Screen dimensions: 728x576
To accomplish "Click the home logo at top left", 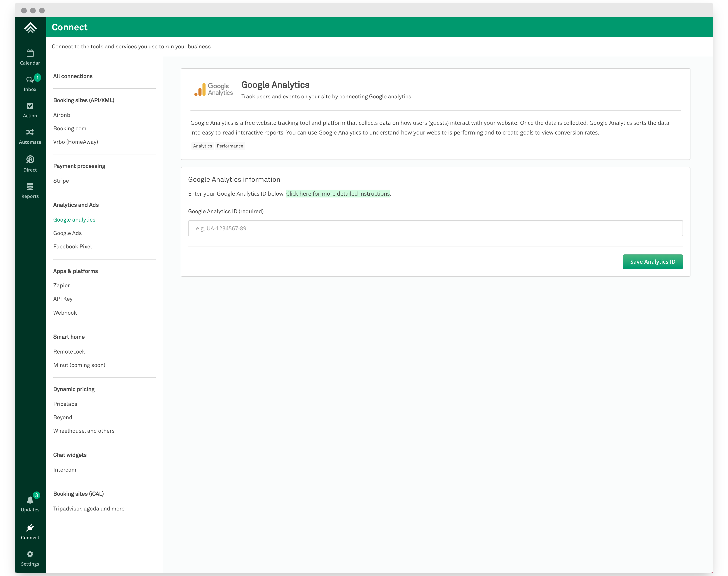I will (x=30, y=28).
